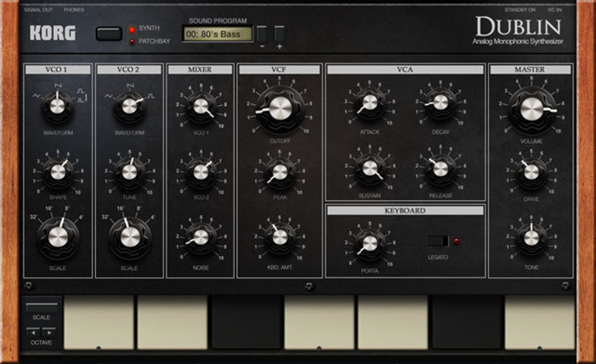Screen dimensions: 596x364
Task: Click the VCA Attack knob
Action: point(370,102)
